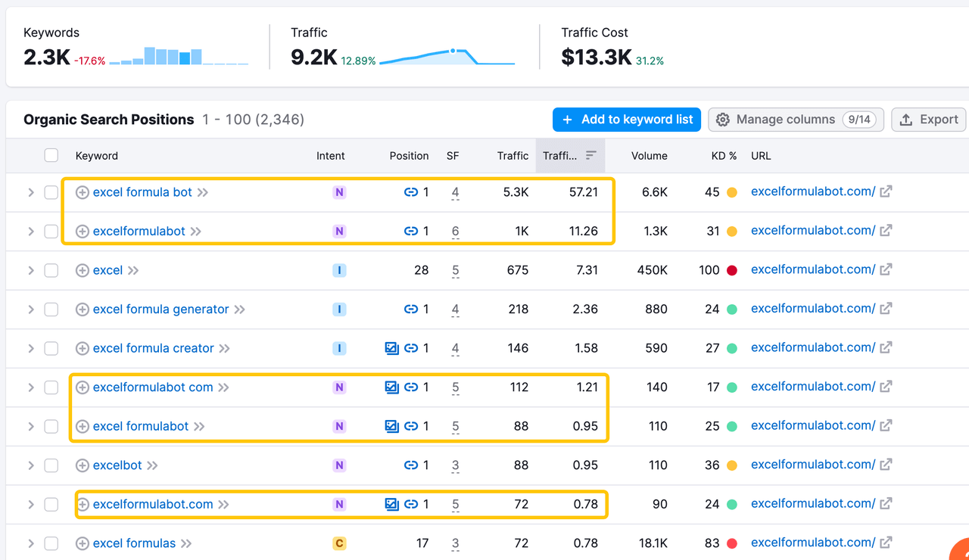Click SF value 6 in 'excelformulabot' row
The width and height of the screenshot is (969, 560).
[455, 232]
